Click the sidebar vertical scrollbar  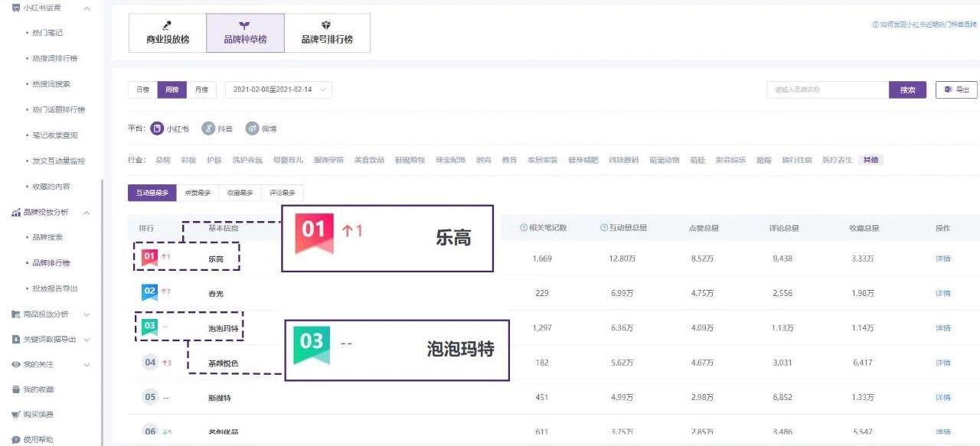point(101,312)
